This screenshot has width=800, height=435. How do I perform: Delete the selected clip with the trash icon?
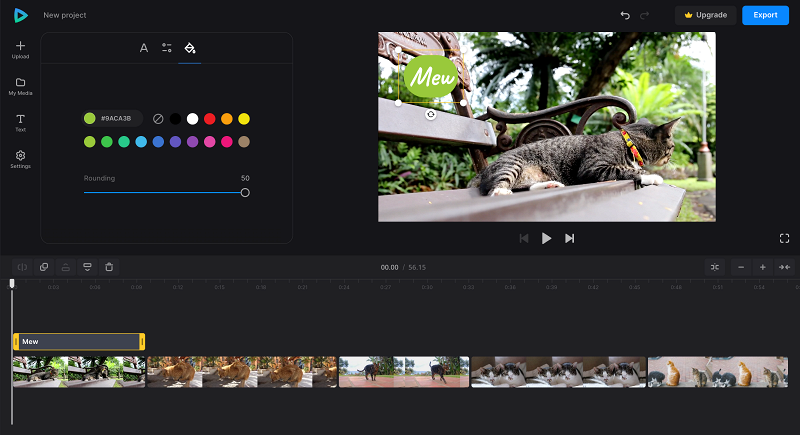pos(109,267)
